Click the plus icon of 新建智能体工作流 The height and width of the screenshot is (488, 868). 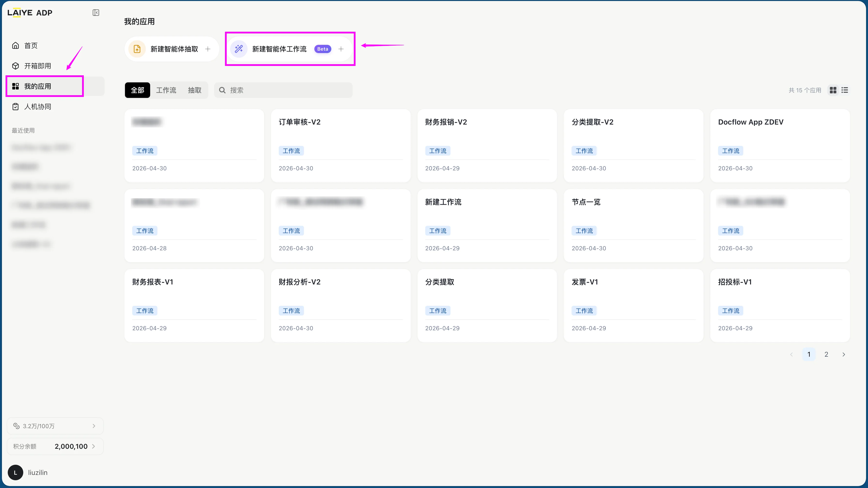341,49
